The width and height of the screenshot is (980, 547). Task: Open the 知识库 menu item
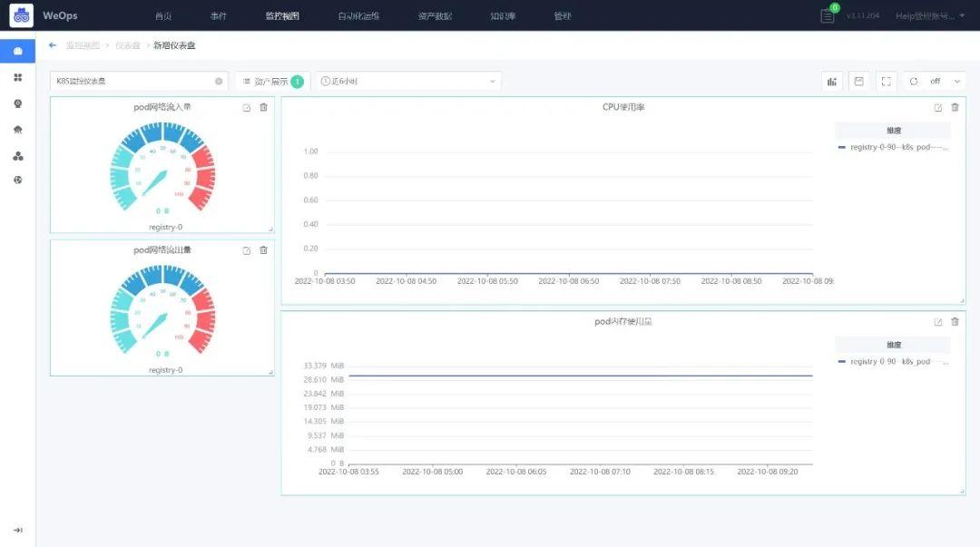503,15
